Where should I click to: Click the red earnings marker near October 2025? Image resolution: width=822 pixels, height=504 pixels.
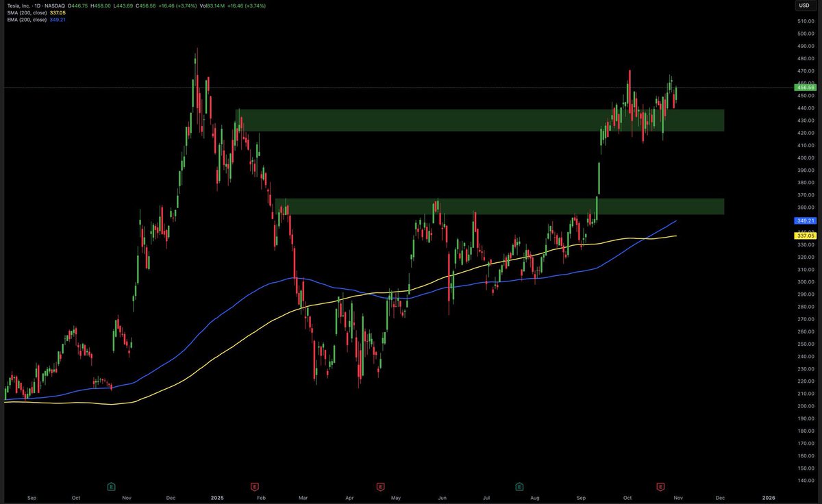click(660, 486)
